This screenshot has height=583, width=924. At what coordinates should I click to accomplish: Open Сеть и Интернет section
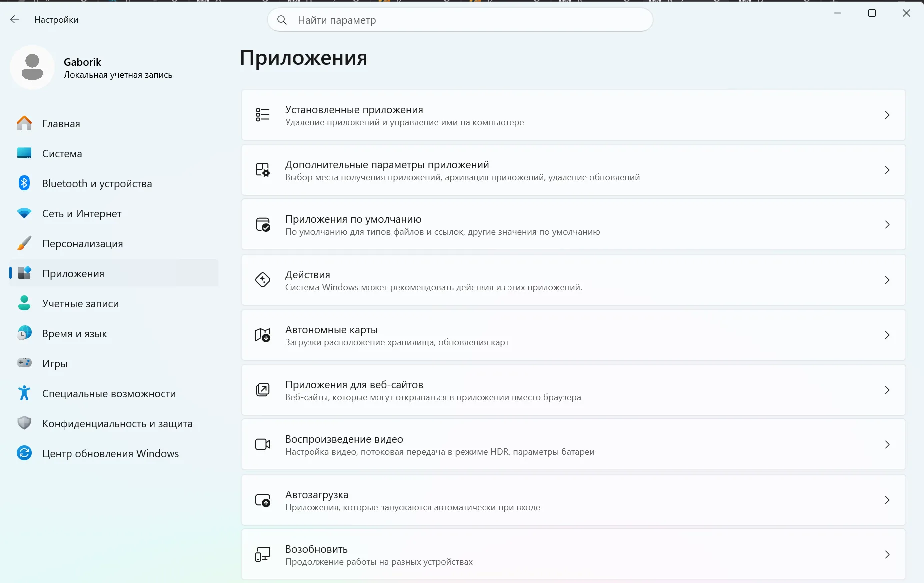[114, 213]
